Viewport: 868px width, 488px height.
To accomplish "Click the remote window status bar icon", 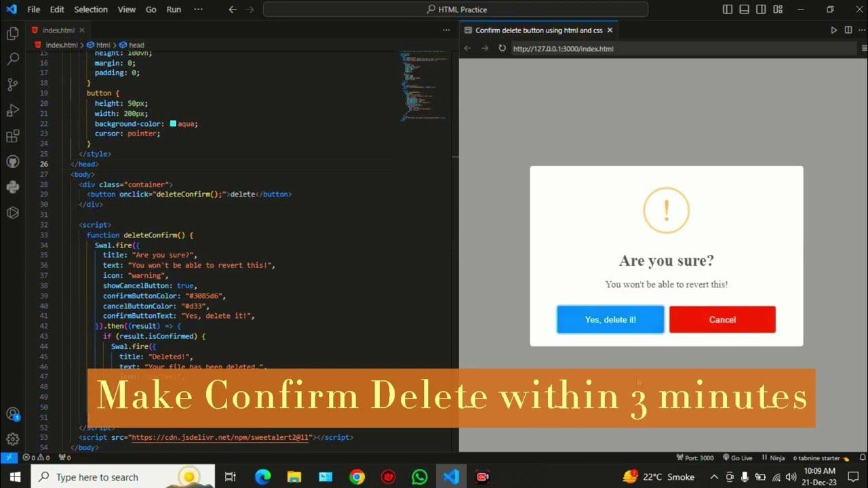I will tap(9, 458).
